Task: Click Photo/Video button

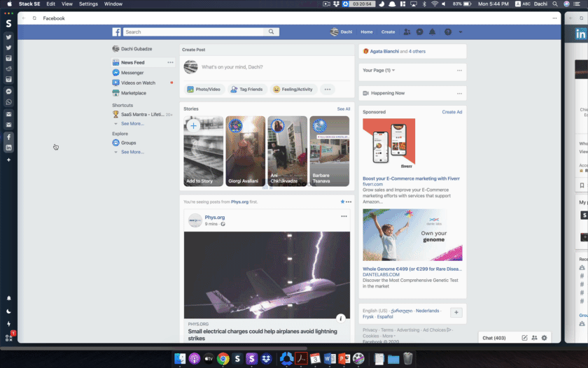Action: [204, 89]
